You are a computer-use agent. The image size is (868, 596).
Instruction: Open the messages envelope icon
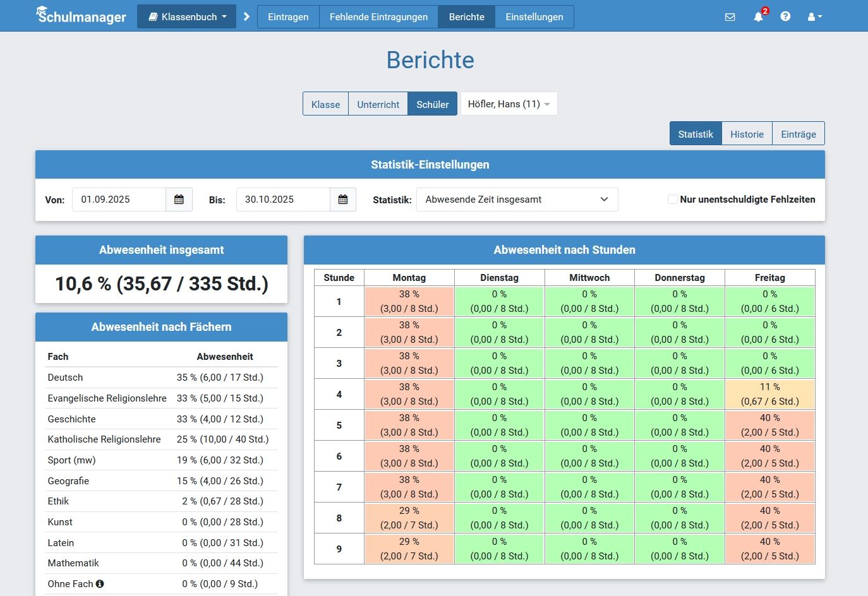pyautogui.click(x=730, y=17)
